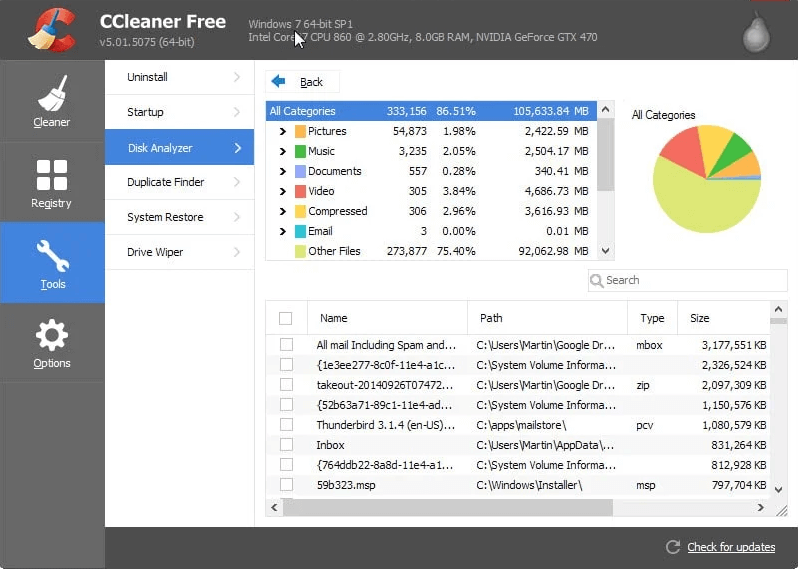The height and width of the screenshot is (569, 798).
Task: Click the magnifier icon in Search box
Action: [596, 280]
